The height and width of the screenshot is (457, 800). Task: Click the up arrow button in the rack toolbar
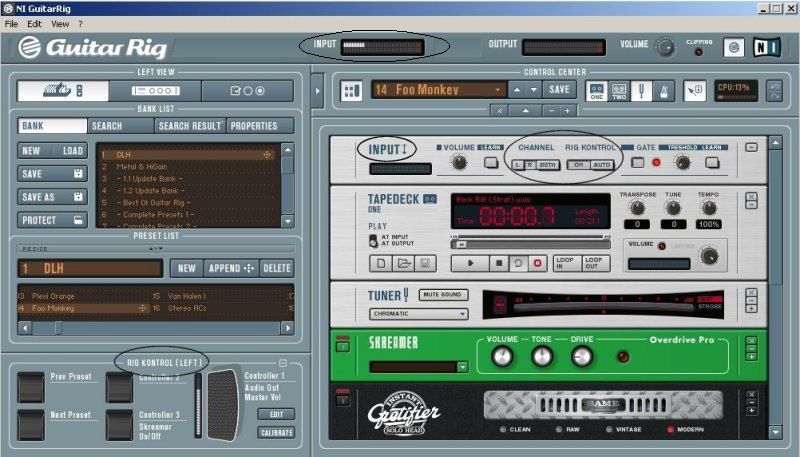pos(525,111)
